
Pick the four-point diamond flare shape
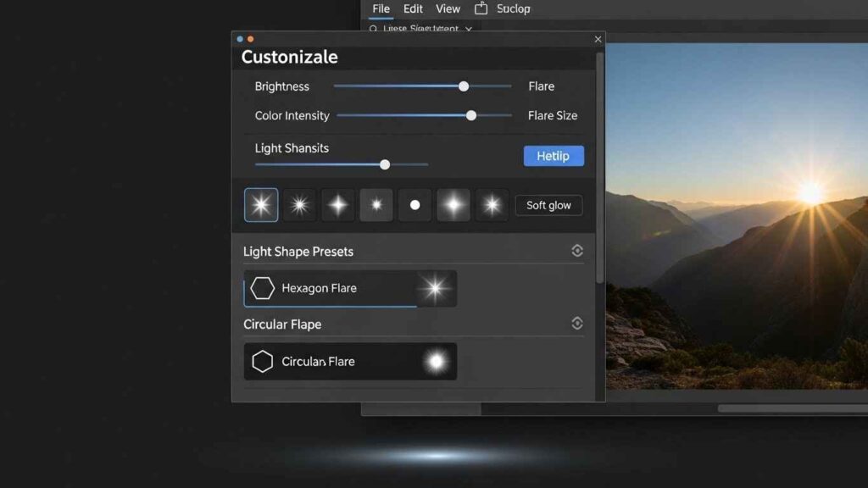click(337, 204)
